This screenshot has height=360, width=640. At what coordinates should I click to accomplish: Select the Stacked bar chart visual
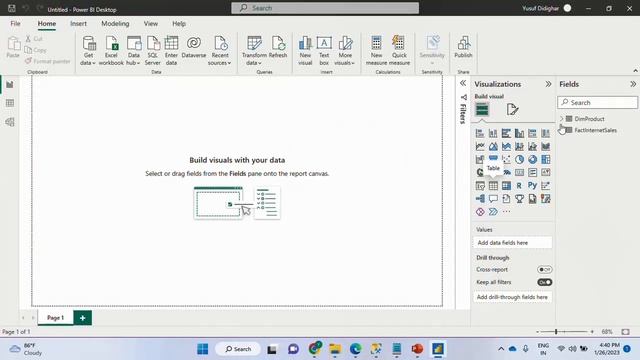(480, 133)
